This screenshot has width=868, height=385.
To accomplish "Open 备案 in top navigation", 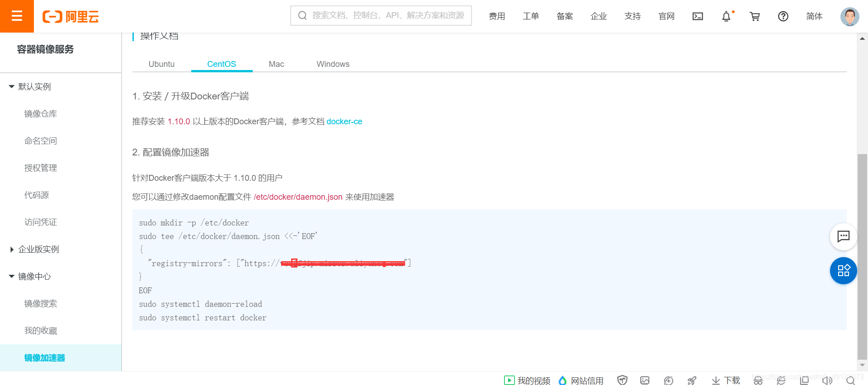I will pos(565,16).
